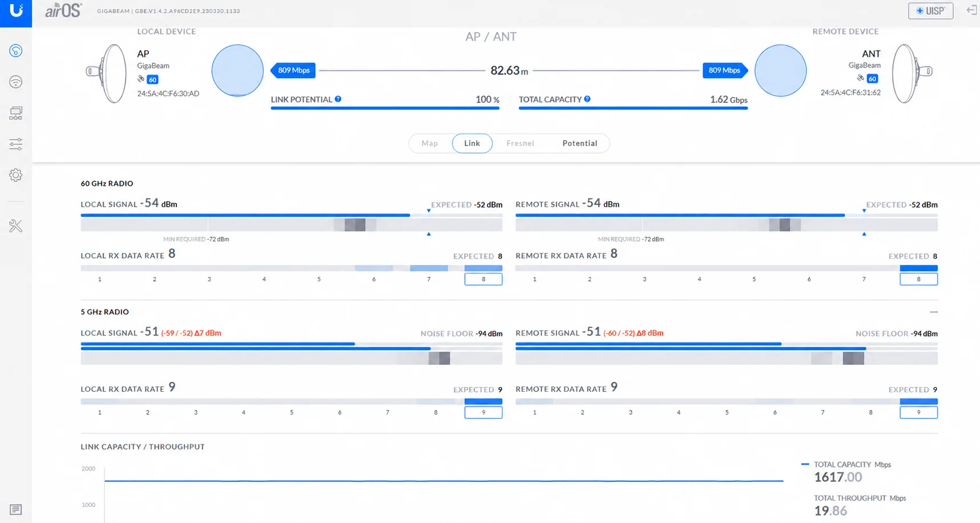Image resolution: width=980 pixels, height=523 pixels.
Task: Click the local 809 Mbps rate label
Action: 293,70
